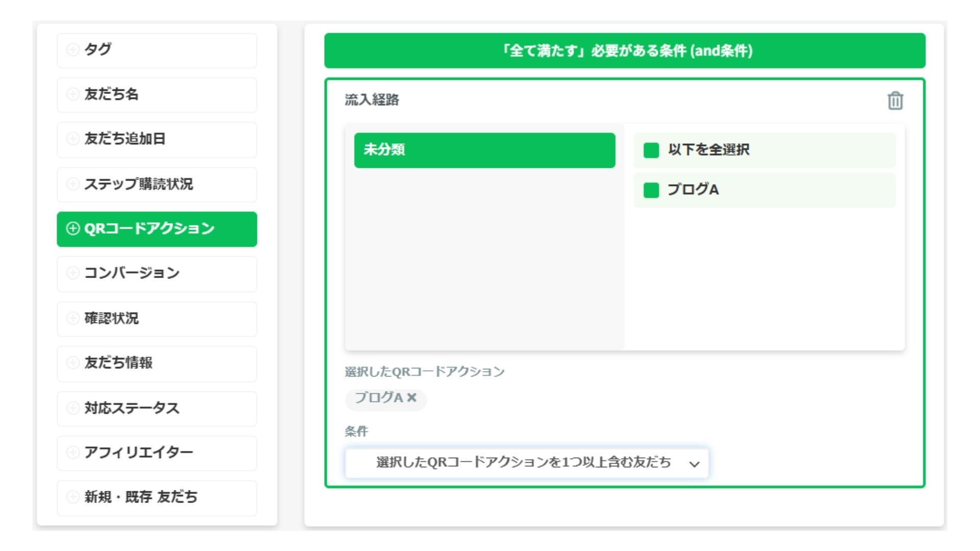The image size is (980, 551).
Task: Choose the 新規・既存 友だち filter option
Action: click(x=157, y=497)
